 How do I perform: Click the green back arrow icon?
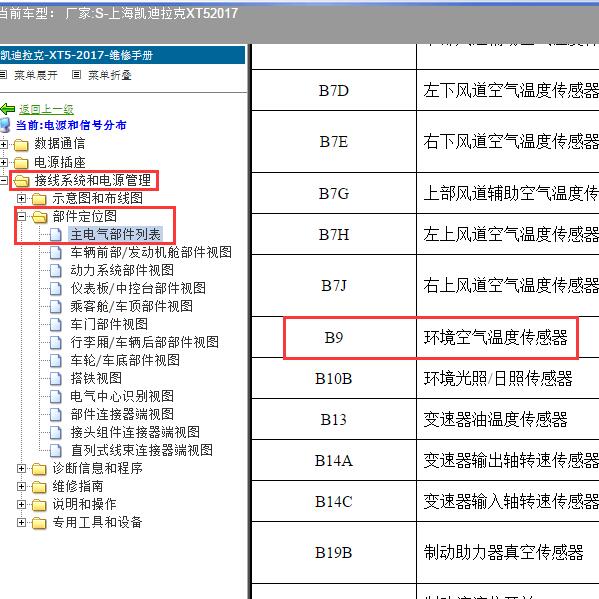(7, 109)
